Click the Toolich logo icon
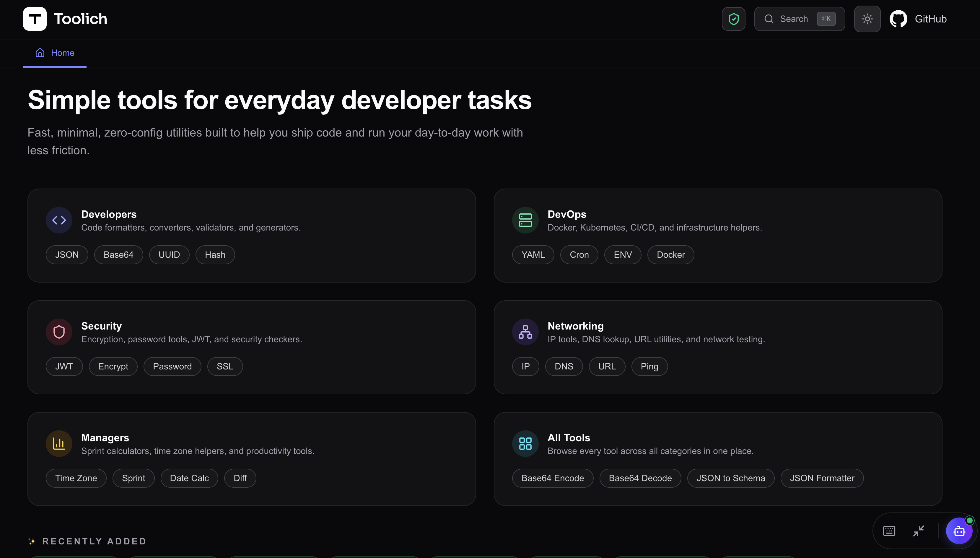The image size is (980, 558). (x=35, y=19)
